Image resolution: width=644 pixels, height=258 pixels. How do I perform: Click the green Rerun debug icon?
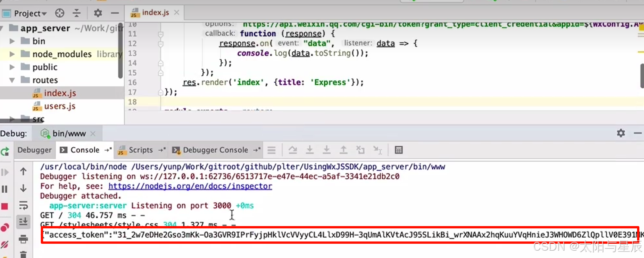pyautogui.click(x=5, y=152)
